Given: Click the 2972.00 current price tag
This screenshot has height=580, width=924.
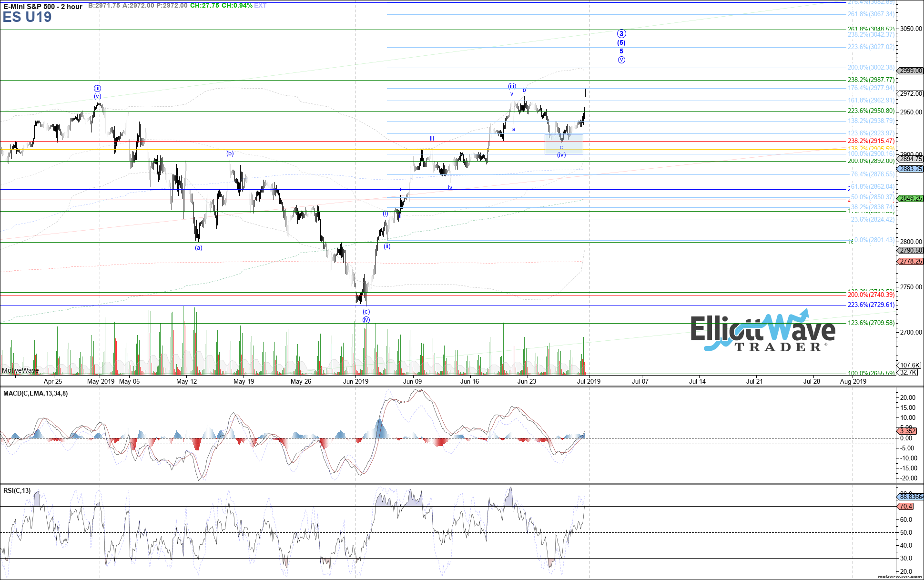Looking at the screenshot, I should [911, 93].
